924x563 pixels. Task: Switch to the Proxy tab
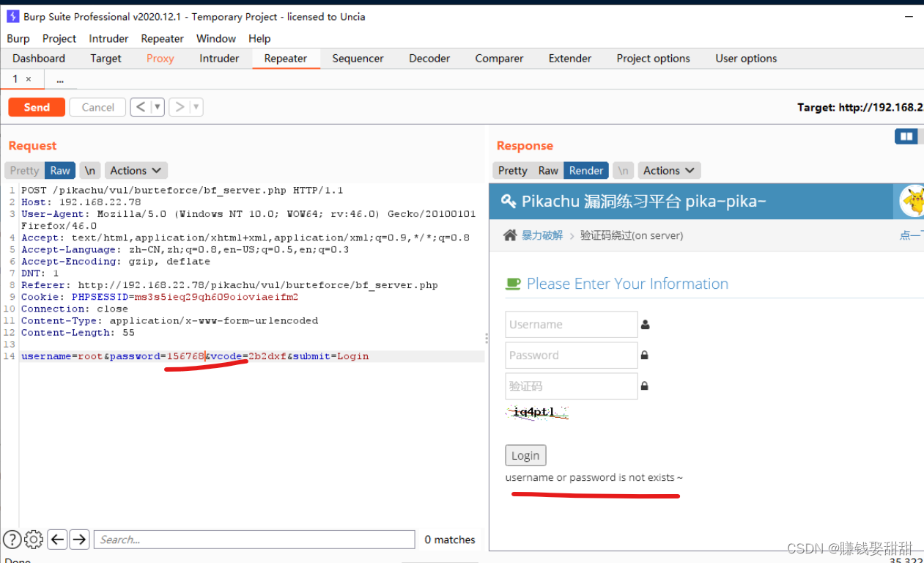point(160,58)
